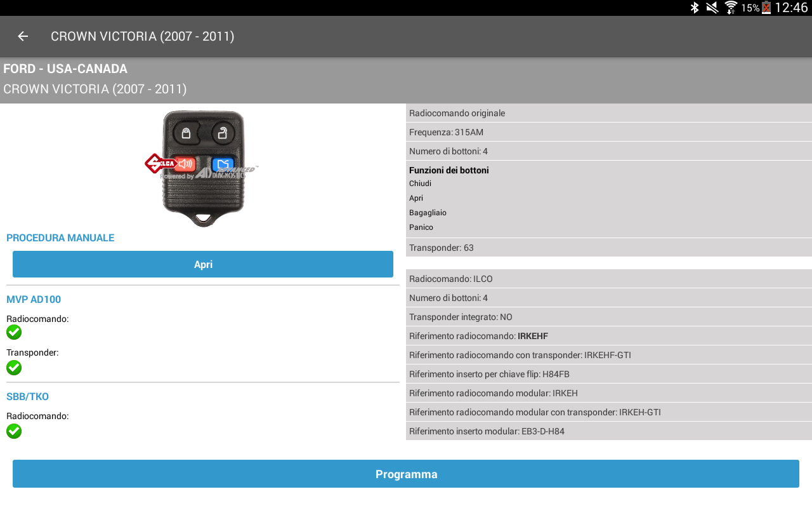Tap the remote key fob image

203,168
